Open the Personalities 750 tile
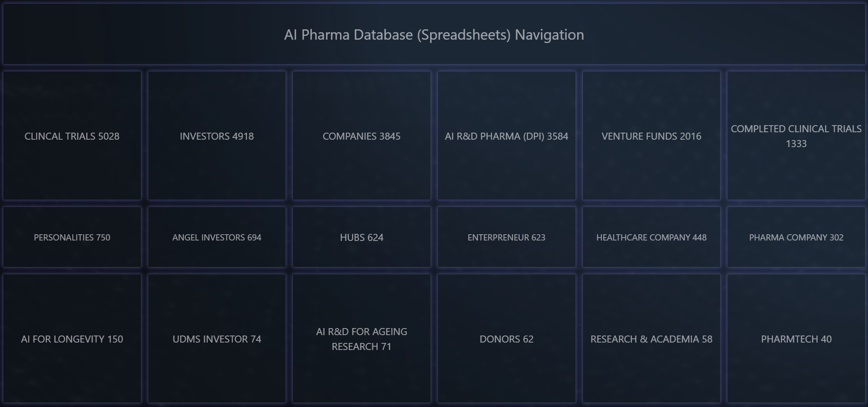This screenshot has width=868, height=407. pyautogui.click(x=72, y=237)
